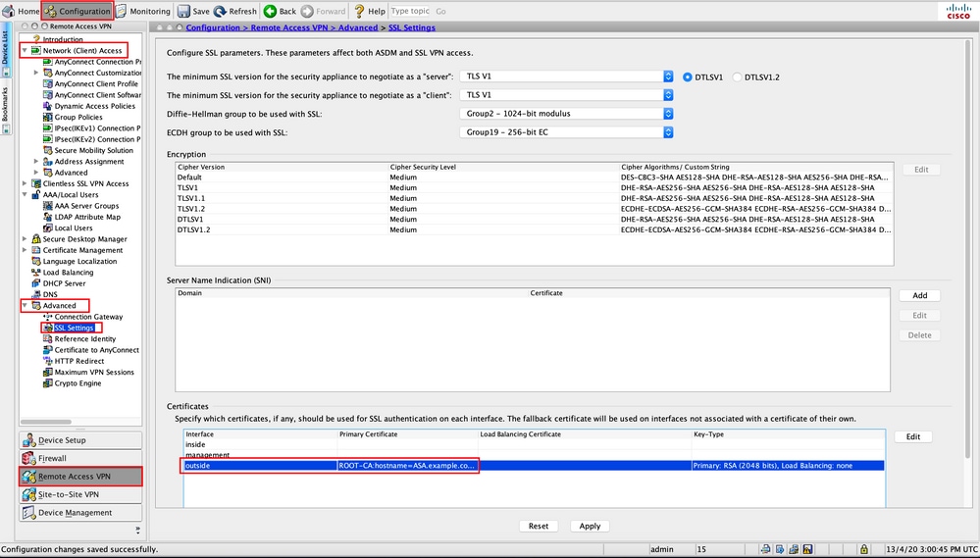Open Help from toolbar
The height and width of the screenshot is (558, 980).
click(370, 11)
